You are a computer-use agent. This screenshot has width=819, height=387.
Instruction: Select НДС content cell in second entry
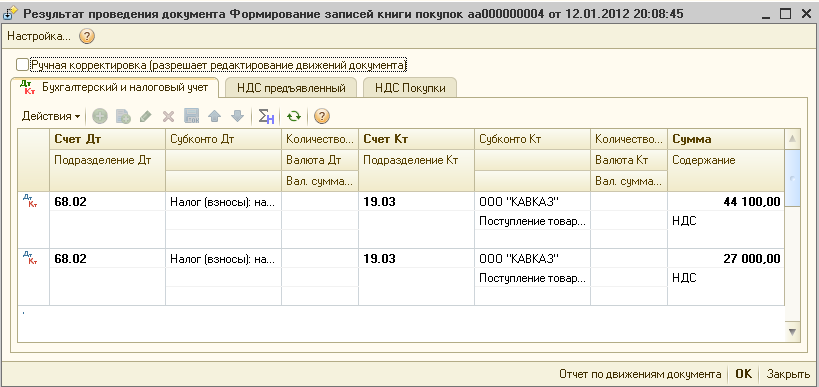click(726, 277)
